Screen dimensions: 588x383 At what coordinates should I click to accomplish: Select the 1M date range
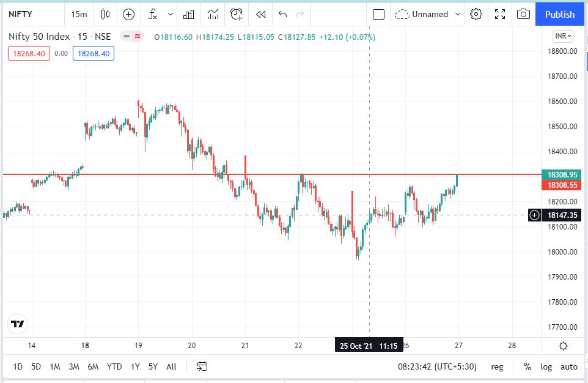[55, 366]
